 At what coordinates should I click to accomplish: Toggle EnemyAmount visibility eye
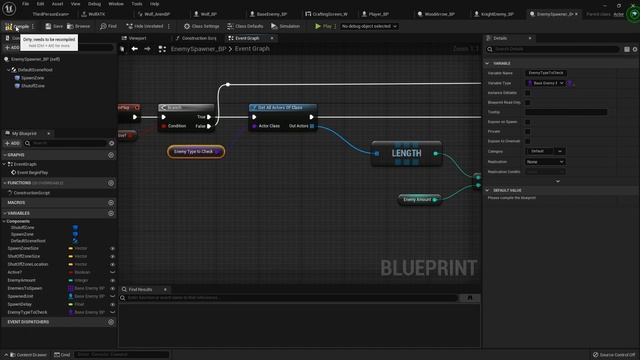tap(112, 281)
